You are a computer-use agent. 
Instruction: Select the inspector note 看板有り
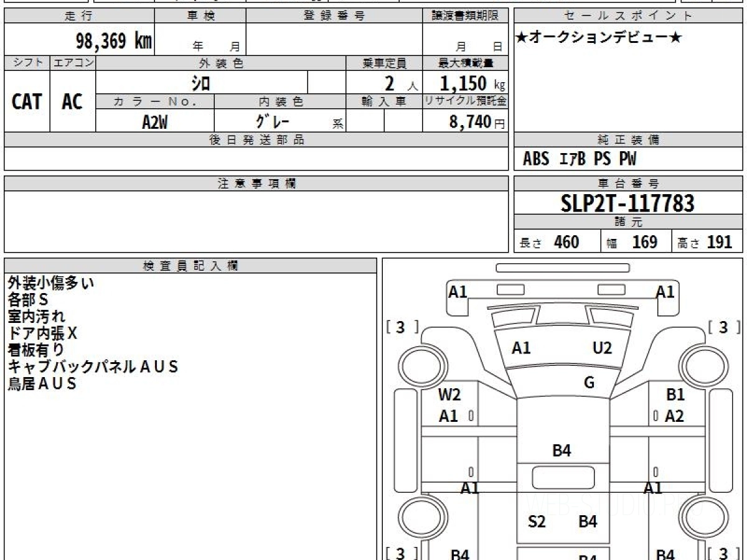[x=35, y=350]
